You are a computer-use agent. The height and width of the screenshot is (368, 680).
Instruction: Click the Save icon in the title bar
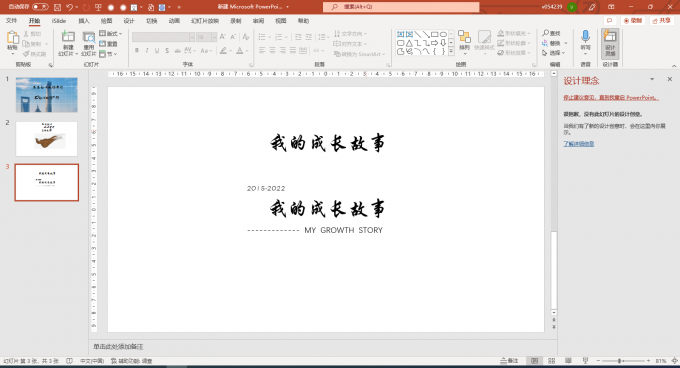[57, 7]
